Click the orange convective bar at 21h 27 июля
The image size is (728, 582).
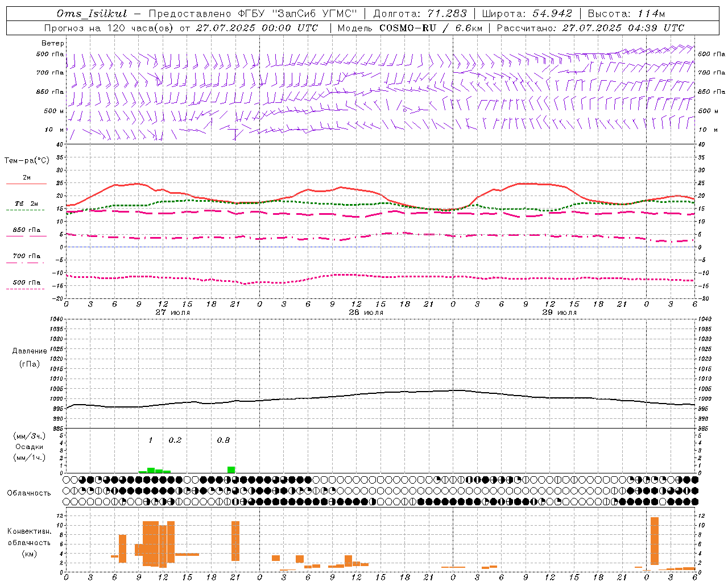pos(235,541)
